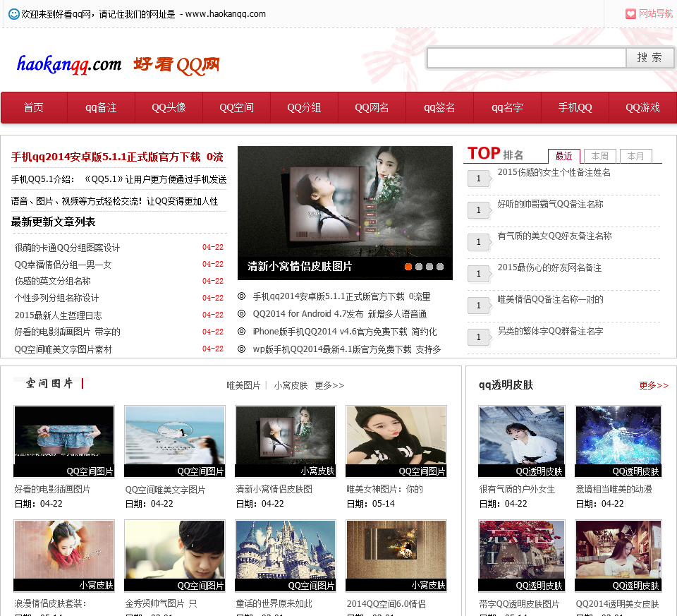
Task: Open ranking item 有气质的美女QQ好友备注名称
Action: coord(554,236)
